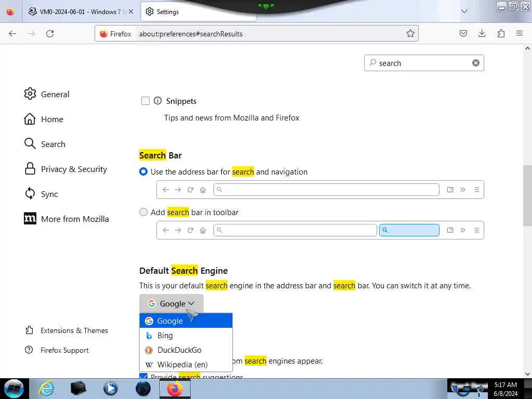Clear the settings search with the X icon
This screenshot has width=532, height=399.
(476, 63)
